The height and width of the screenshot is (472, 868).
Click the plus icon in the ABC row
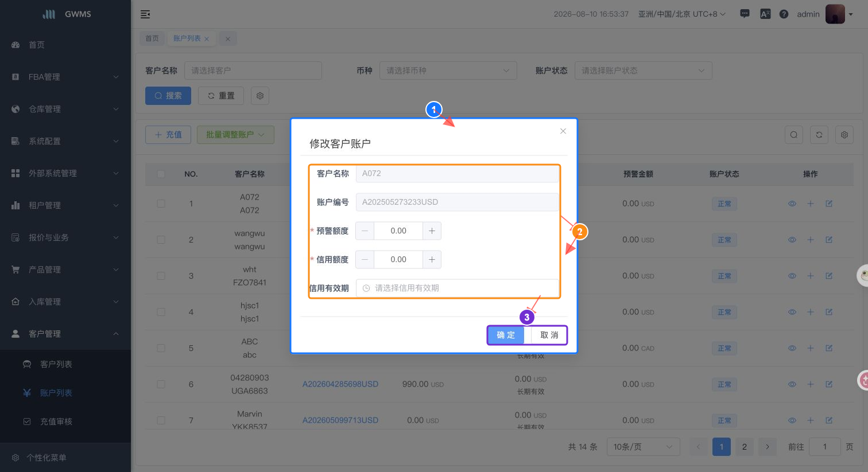coord(811,348)
